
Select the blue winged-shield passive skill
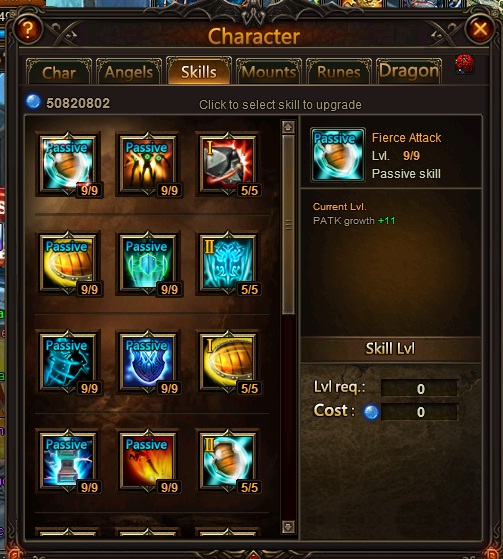point(148,362)
